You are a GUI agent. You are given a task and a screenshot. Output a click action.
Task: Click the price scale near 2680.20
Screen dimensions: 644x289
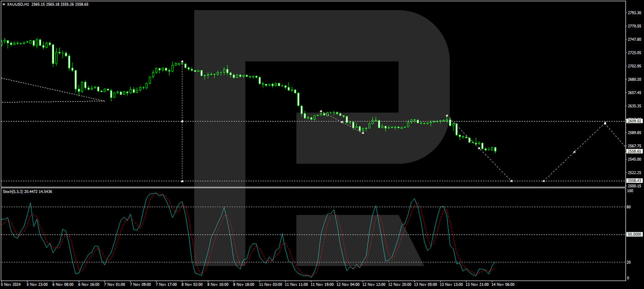pos(634,79)
